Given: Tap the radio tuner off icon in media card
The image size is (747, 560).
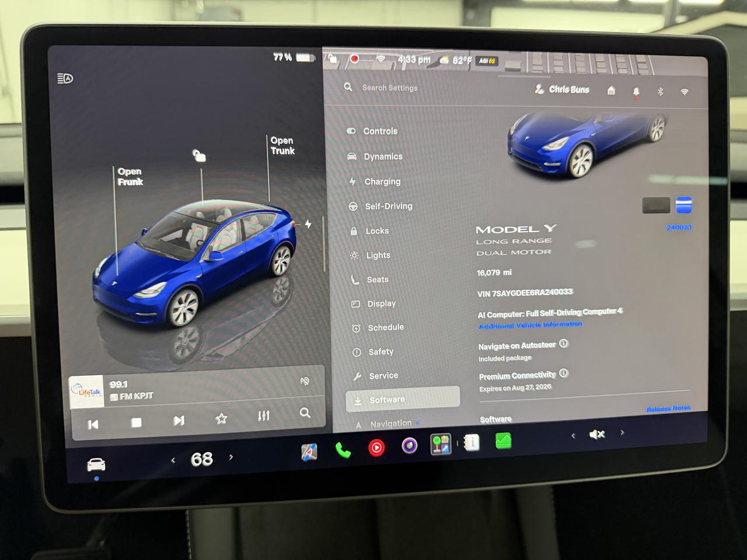Looking at the screenshot, I should click(x=305, y=381).
